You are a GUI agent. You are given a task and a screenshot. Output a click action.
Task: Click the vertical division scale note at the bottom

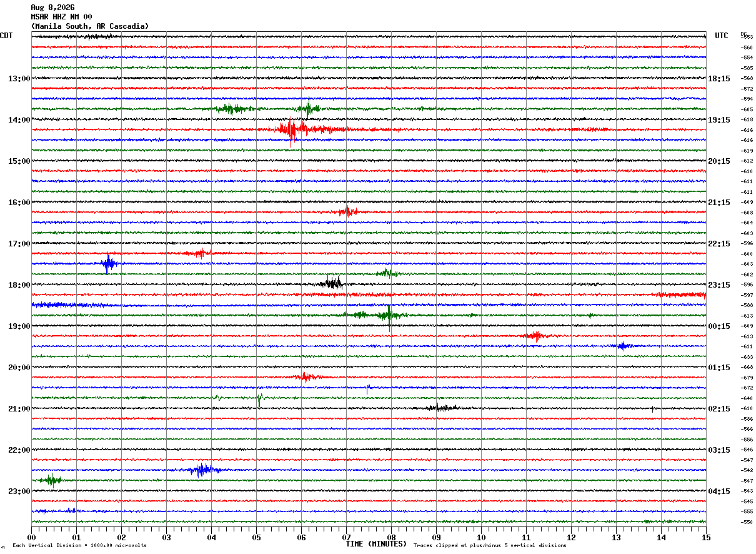[x=79, y=545]
